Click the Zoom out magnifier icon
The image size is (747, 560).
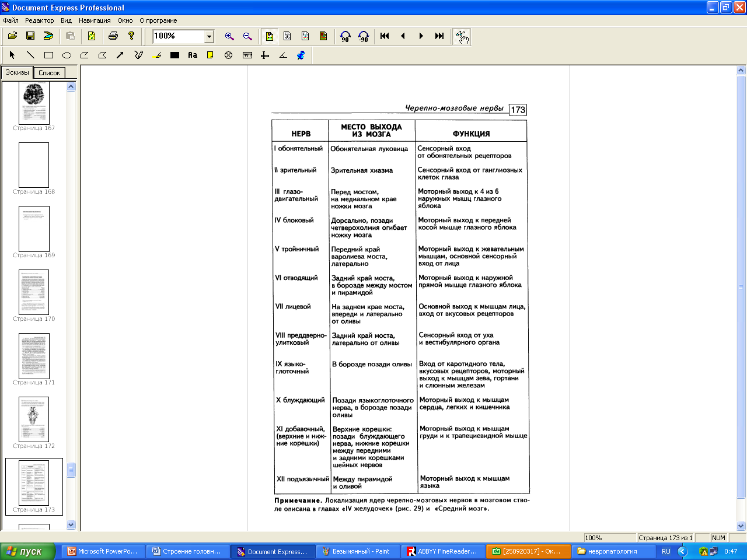[247, 36]
